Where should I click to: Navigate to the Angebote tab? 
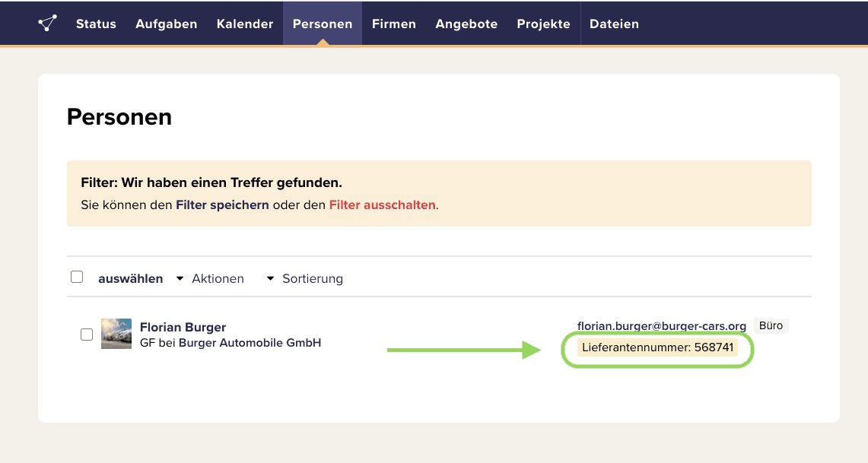click(466, 24)
